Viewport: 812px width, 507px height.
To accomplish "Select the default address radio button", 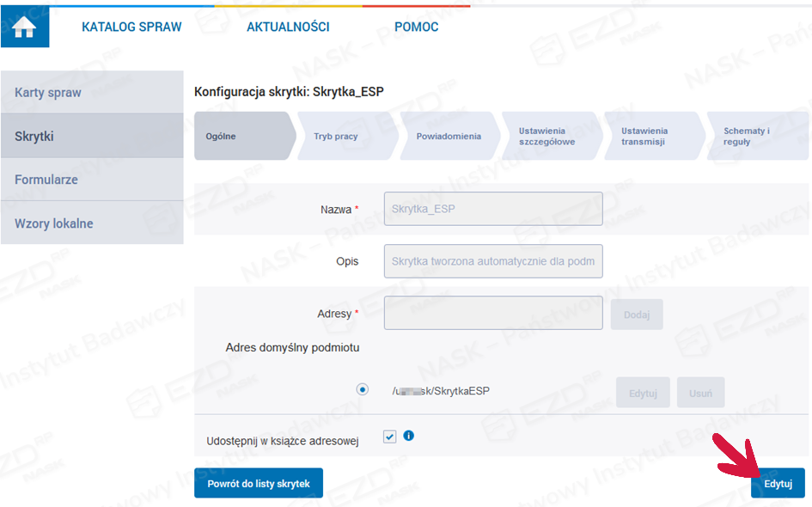I will [363, 389].
